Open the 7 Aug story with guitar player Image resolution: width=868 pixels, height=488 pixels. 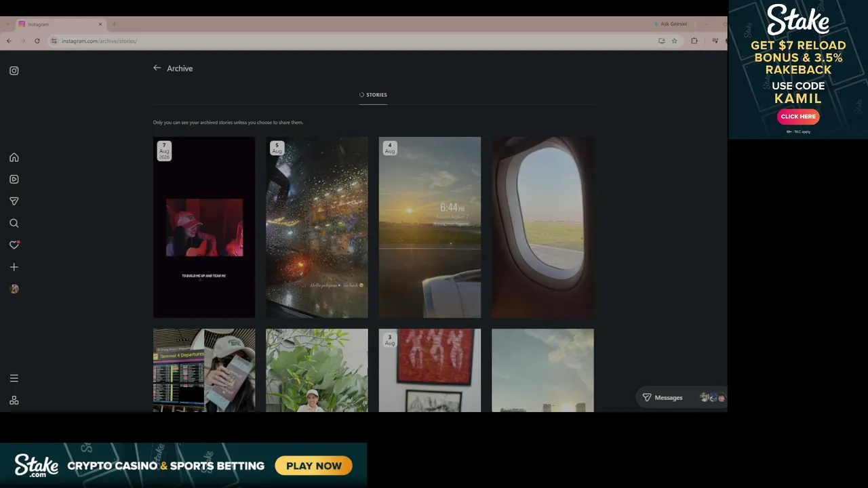204,227
